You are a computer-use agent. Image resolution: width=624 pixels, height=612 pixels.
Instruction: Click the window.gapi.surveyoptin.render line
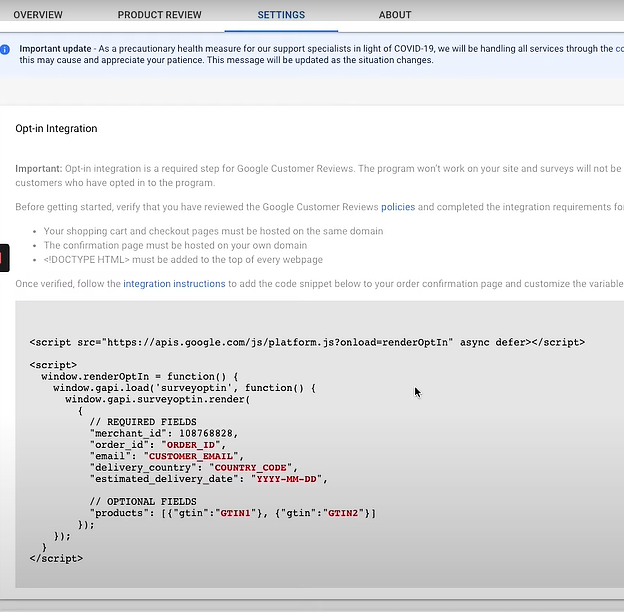pyautogui.click(x=158, y=399)
